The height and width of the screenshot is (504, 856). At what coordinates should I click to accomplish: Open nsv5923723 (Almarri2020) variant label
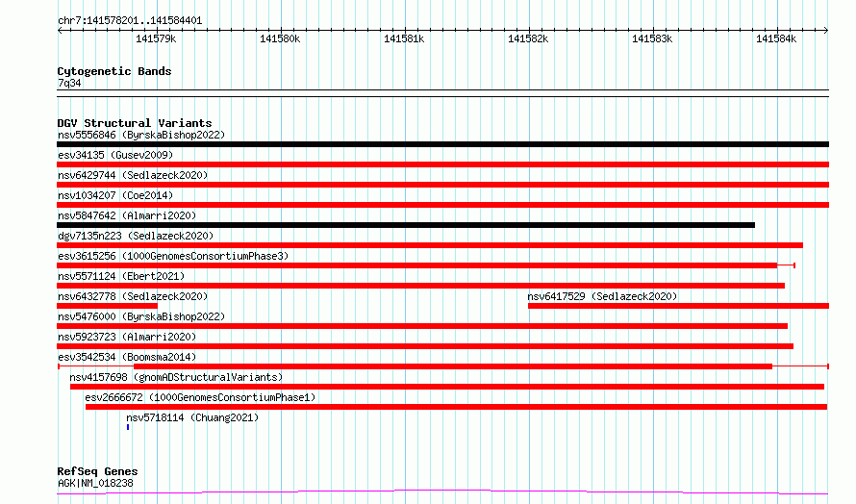point(127,337)
